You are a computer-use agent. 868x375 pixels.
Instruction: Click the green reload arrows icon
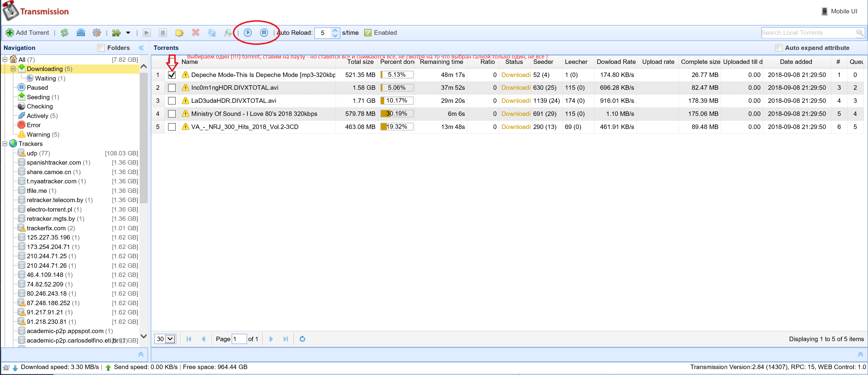click(x=64, y=33)
